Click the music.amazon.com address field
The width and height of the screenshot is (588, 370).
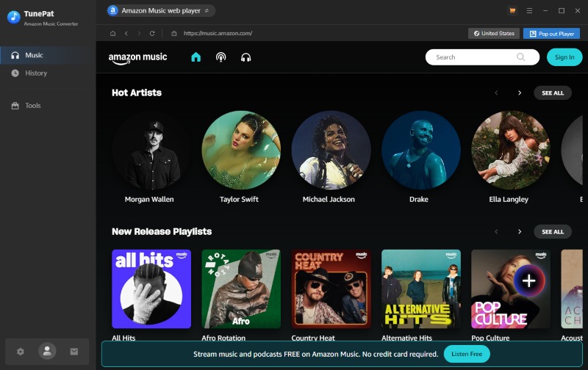pos(218,33)
